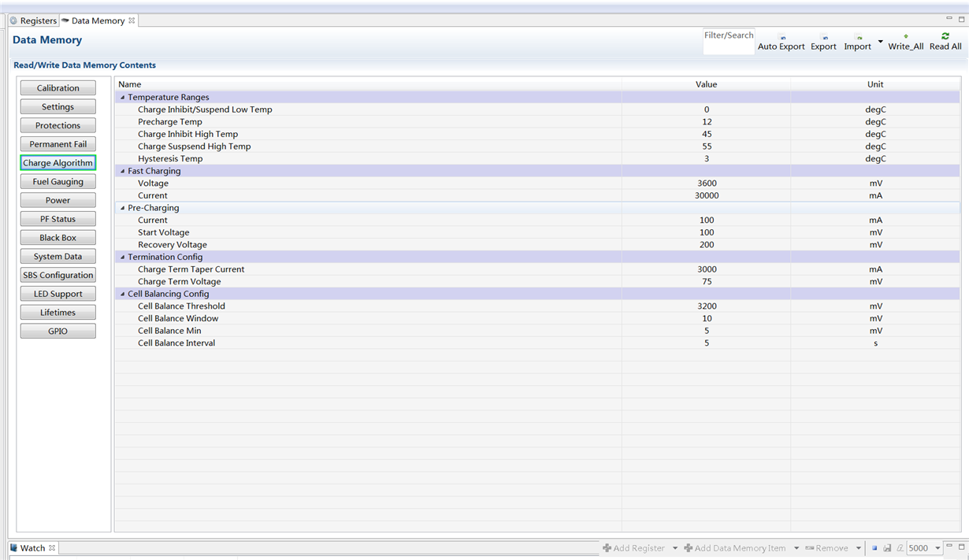Minimize the Watch view panel
Image resolution: width=969 pixels, height=560 pixels.
pyautogui.click(x=949, y=547)
